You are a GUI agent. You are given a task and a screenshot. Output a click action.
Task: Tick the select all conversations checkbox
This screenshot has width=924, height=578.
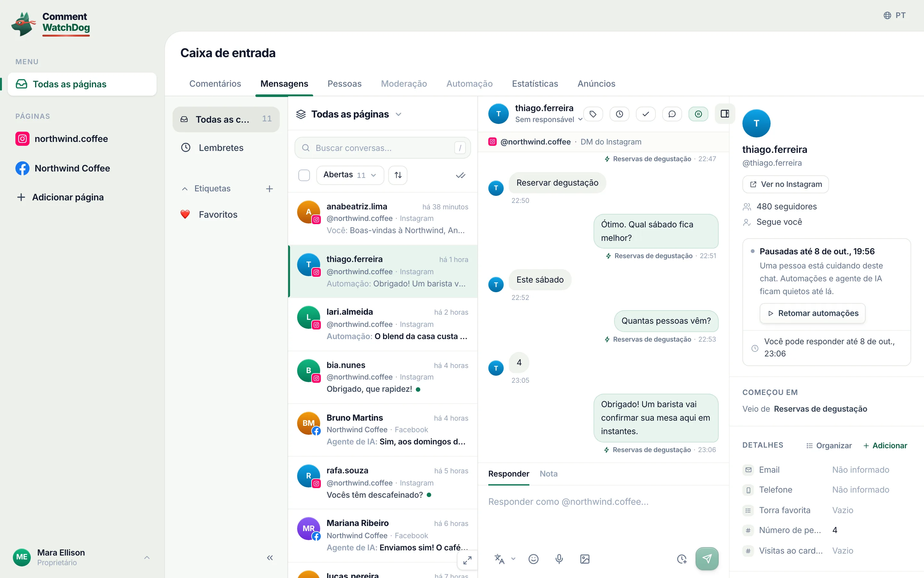(304, 175)
